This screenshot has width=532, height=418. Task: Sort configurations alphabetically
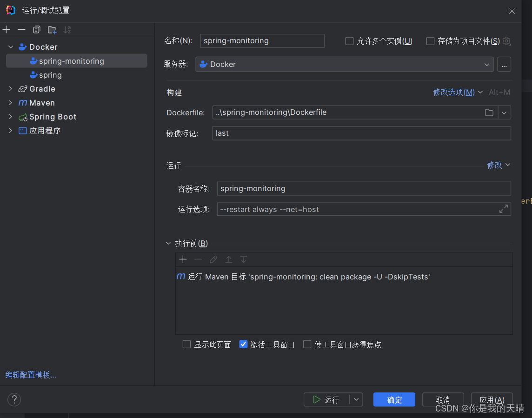pyautogui.click(x=67, y=30)
